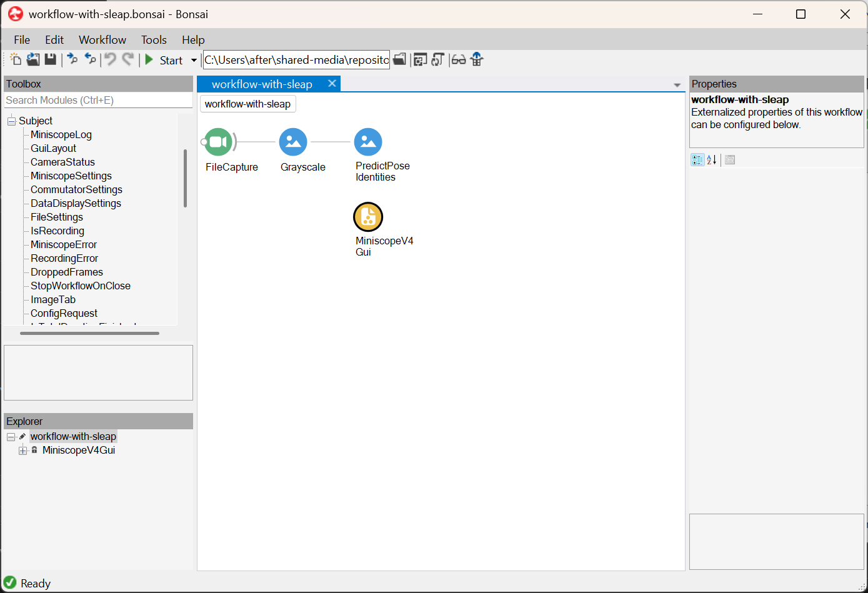Open the Tools menu

point(154,40)
